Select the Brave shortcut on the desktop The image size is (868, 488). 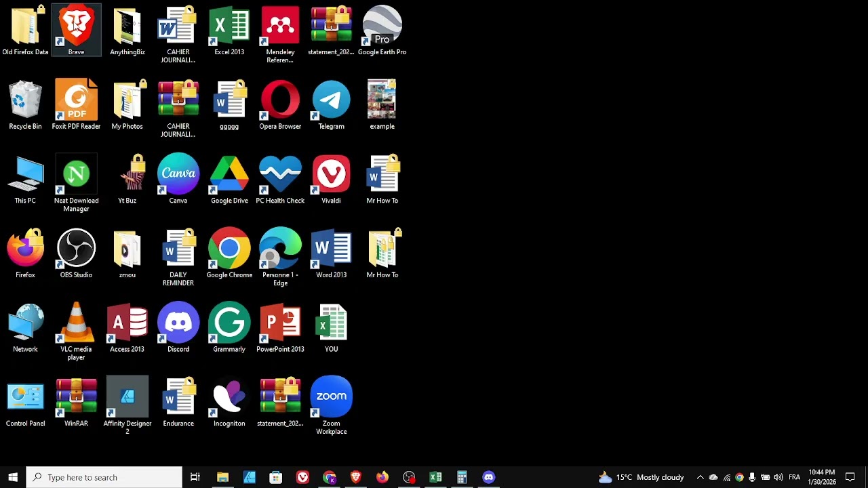[76, 30]
